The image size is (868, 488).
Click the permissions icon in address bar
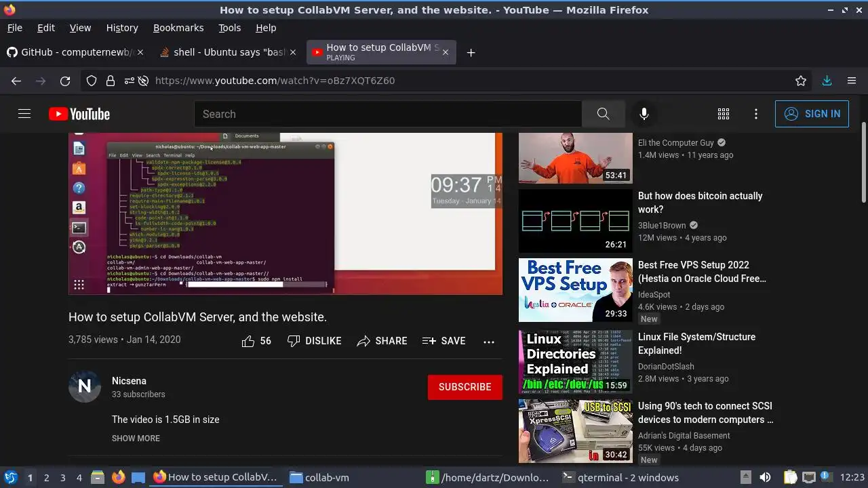coord(129,81)
